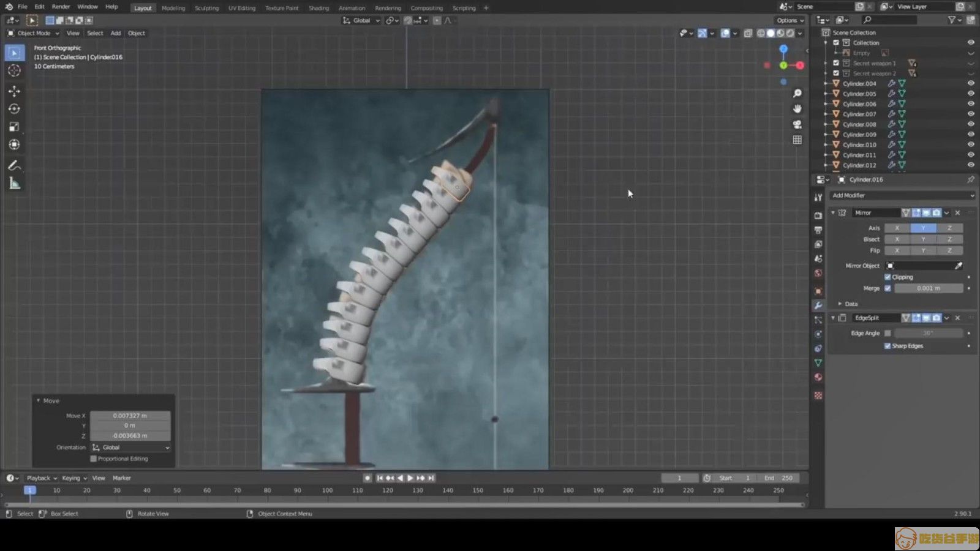The height and width of the screenshot is (551, 980).
Task: Open the Render menu
Action: (x=61, y=7)
